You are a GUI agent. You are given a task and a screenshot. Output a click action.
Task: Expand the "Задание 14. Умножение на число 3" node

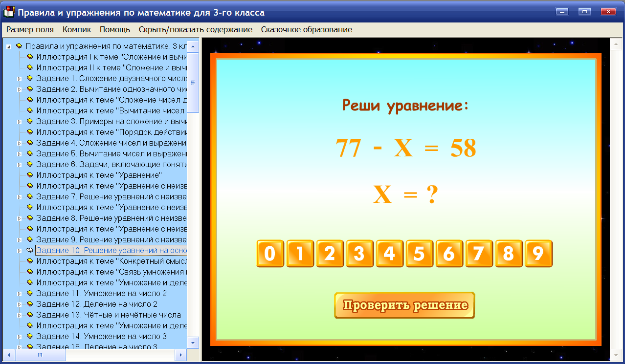coord(20,336)
